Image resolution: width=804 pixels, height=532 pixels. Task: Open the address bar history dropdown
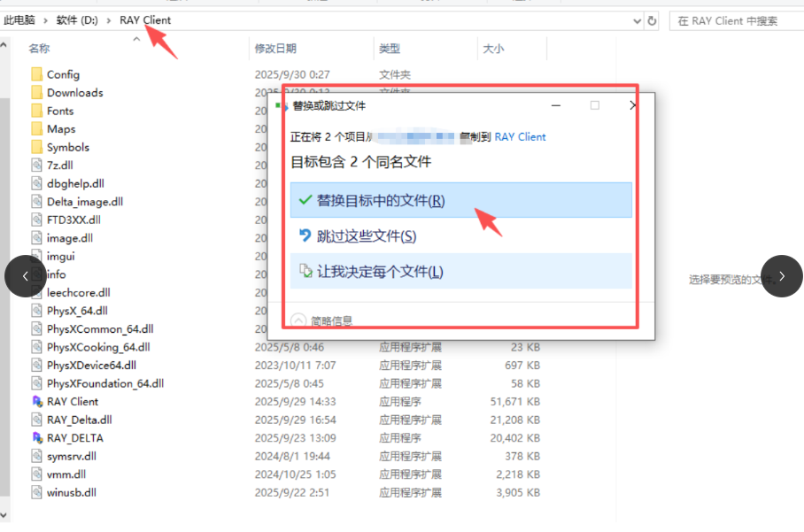[637, 20]
